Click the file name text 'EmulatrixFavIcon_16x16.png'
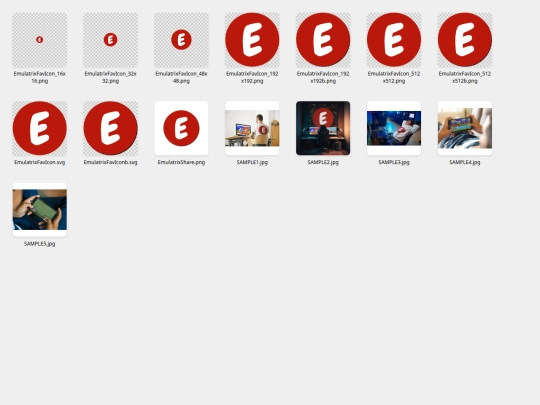The height and width of the screenshot is (405, 540). coord(40,77)
